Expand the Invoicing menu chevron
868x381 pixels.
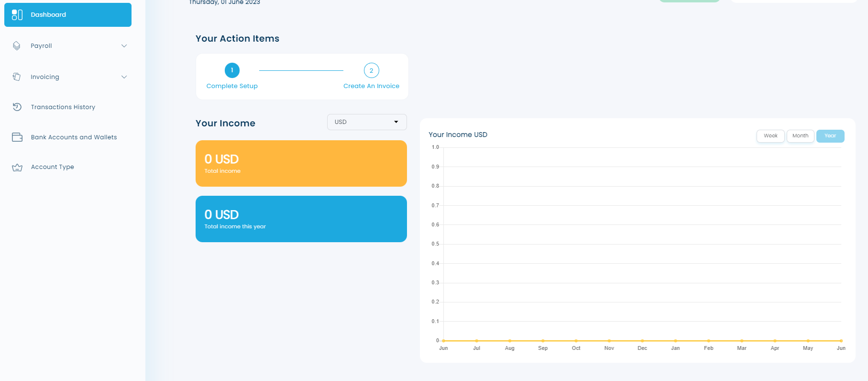point(124,77)
